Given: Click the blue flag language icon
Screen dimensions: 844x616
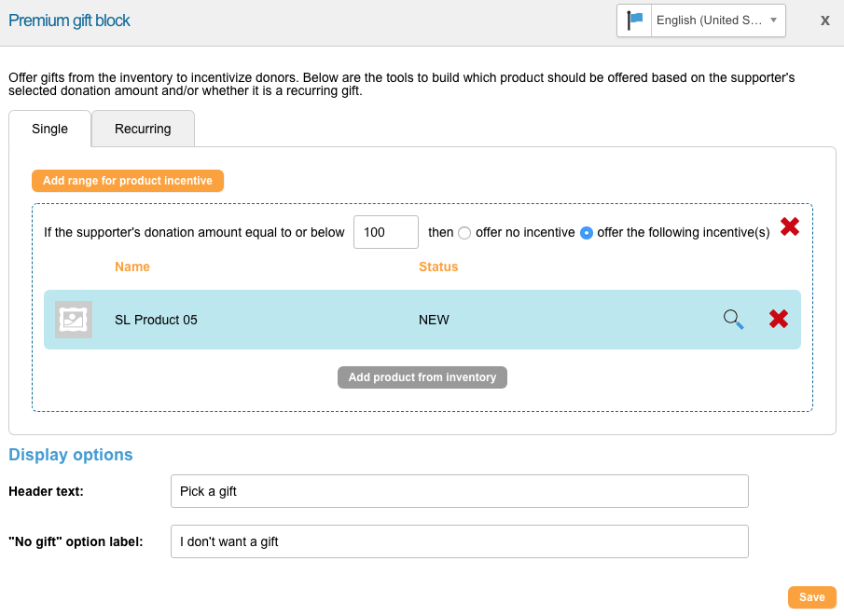Looking at the screenshot, I should click(x=635, y=20).
